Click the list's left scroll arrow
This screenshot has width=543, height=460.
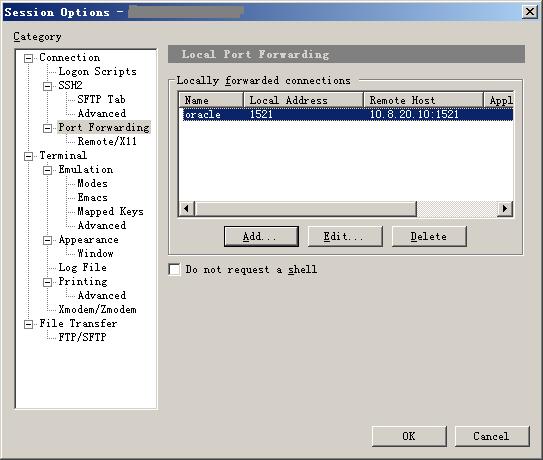point(187,209)
